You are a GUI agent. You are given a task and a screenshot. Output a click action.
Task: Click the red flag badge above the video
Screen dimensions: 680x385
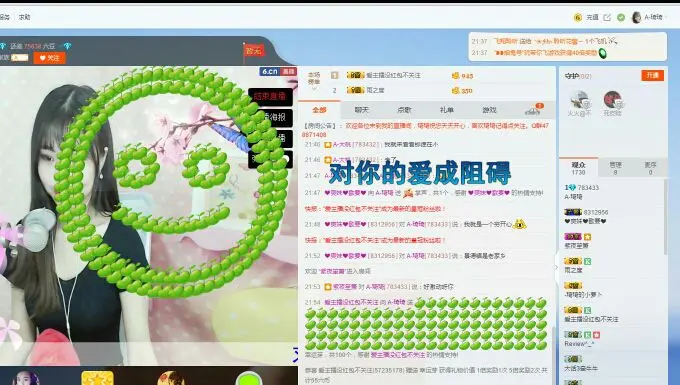pyautogui.click(x=253, y=50)
